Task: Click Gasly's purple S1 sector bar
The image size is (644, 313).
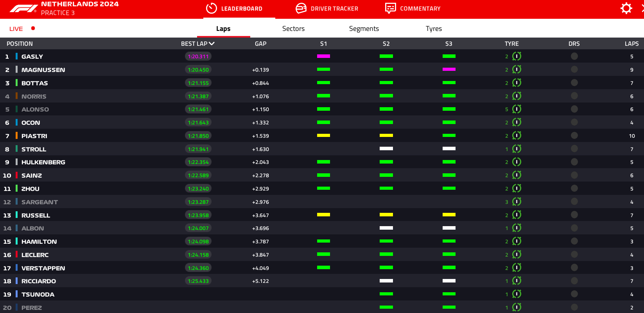Action: pyautogui.click(x=323, y=56)
